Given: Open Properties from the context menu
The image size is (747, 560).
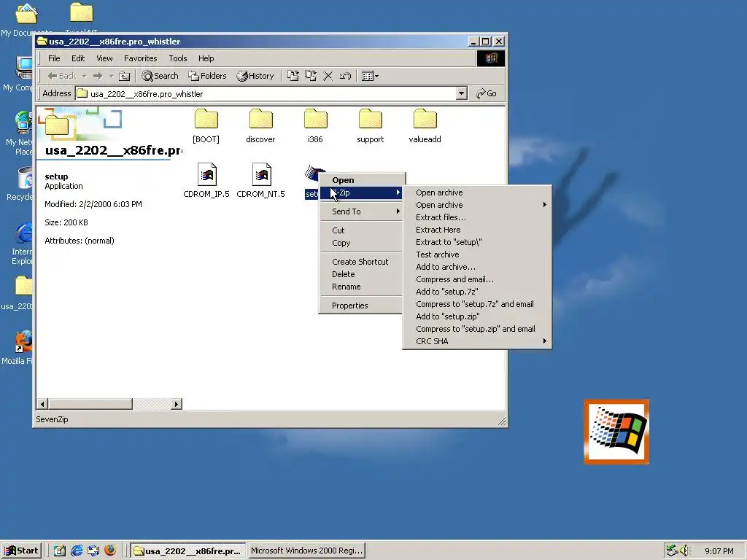Looking at the screenshot, I should point(361,306).
